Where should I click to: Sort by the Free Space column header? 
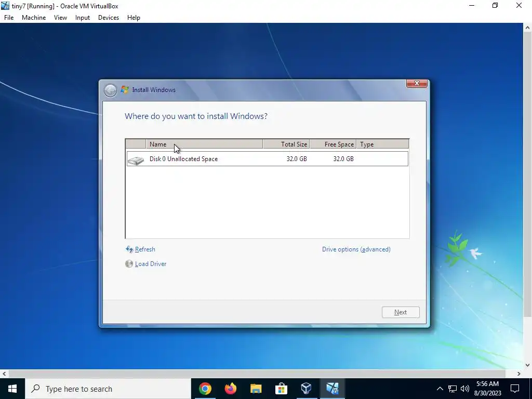pos(333,144)
